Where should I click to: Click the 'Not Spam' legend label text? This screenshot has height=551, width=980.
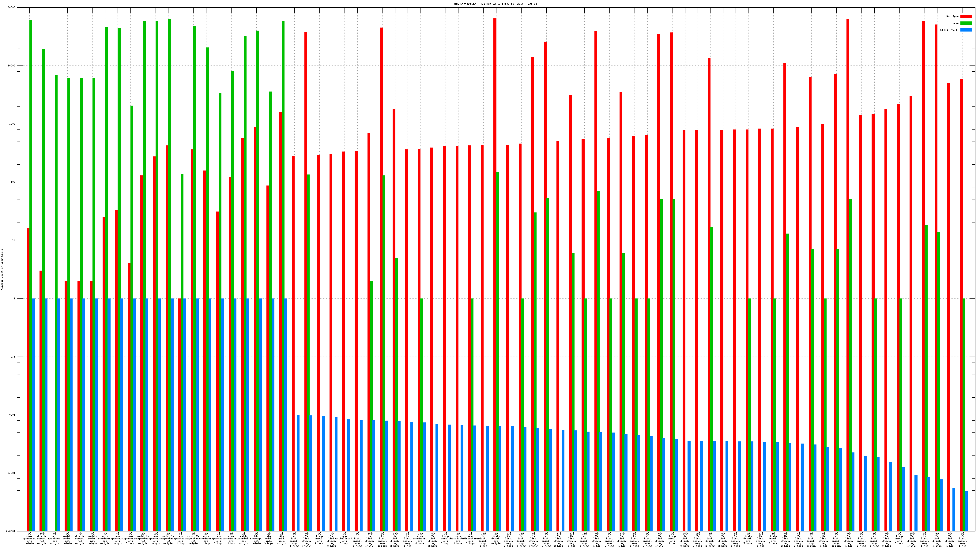click(x=953, y=16)
